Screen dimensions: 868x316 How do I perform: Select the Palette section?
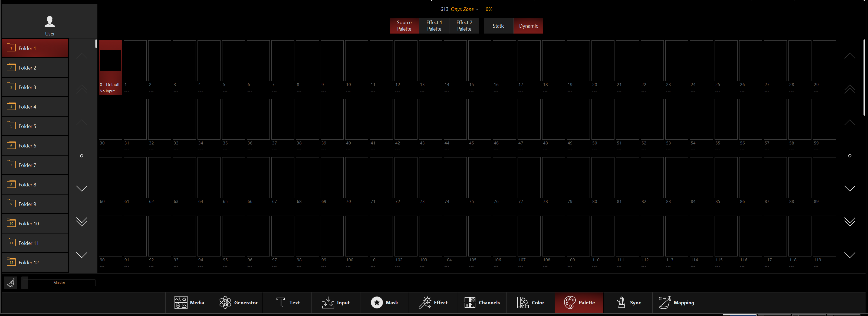[x=579, y=302]
